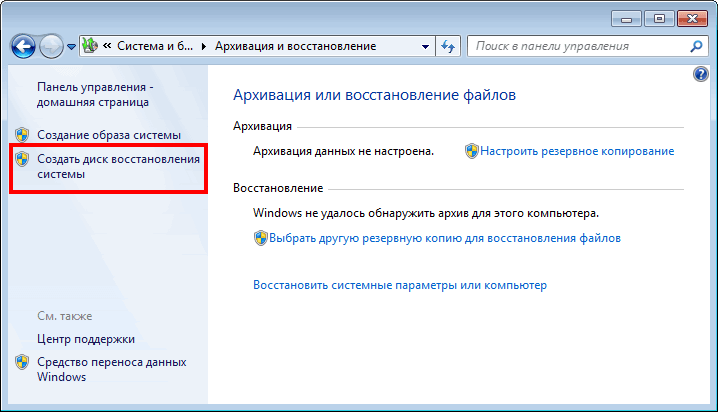This screenshot has height=412, width=718.
Task: Select 'Архивация и восстановление' breadcrumb
Action: pyautogui.click(x=296, y=46)
